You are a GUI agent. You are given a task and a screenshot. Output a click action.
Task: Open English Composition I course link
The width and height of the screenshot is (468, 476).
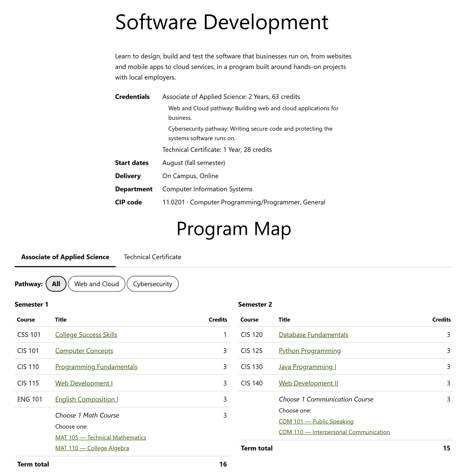click(87, 399)
